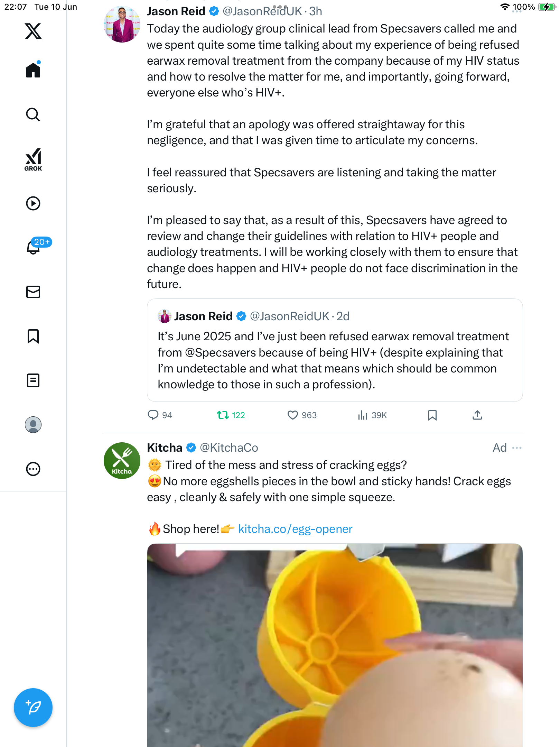This screenshot has width=560, height=747.
Task: Open Bookmarks from the sidebar
Action: [x=33, y=336]
